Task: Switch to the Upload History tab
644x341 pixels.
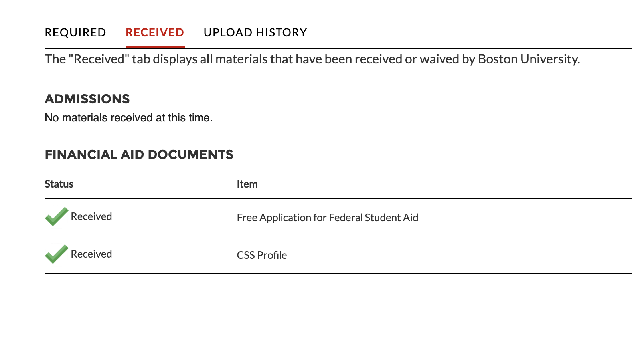Action: coord(255,32)
